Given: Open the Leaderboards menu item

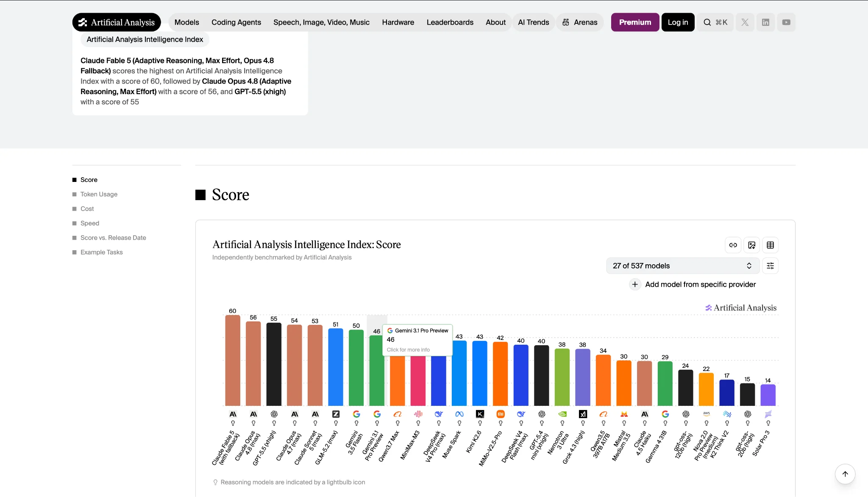Looking at the screenshot, I should (450, 22).
